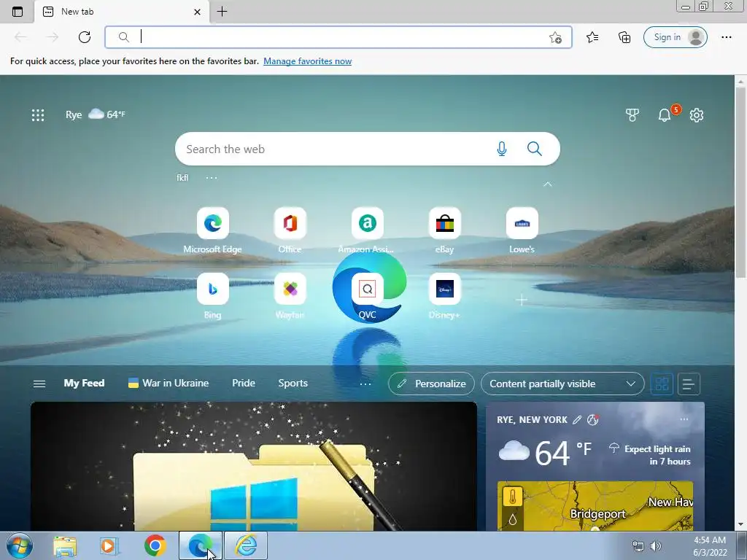Open the Windows Start menu
Screen dimensions: 747x560
(20, 545)
